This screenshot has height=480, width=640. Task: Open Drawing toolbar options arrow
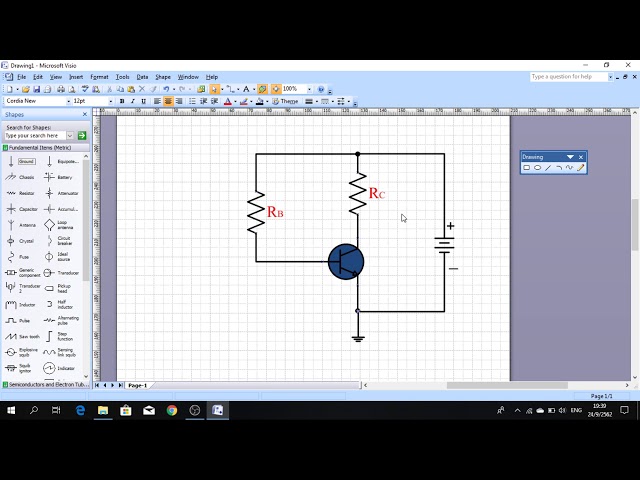(x=570, y=157)
